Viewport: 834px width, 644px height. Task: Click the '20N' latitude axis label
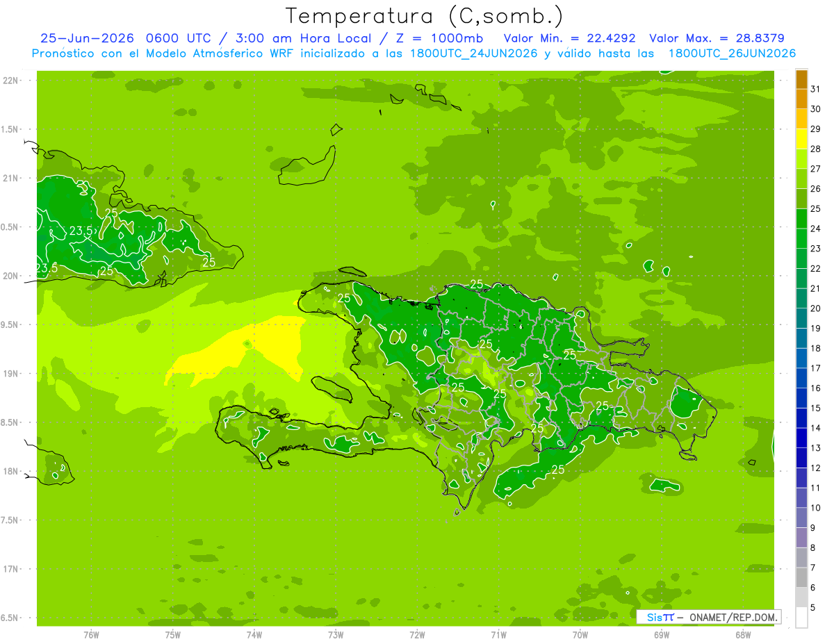(x=10, y=276)
